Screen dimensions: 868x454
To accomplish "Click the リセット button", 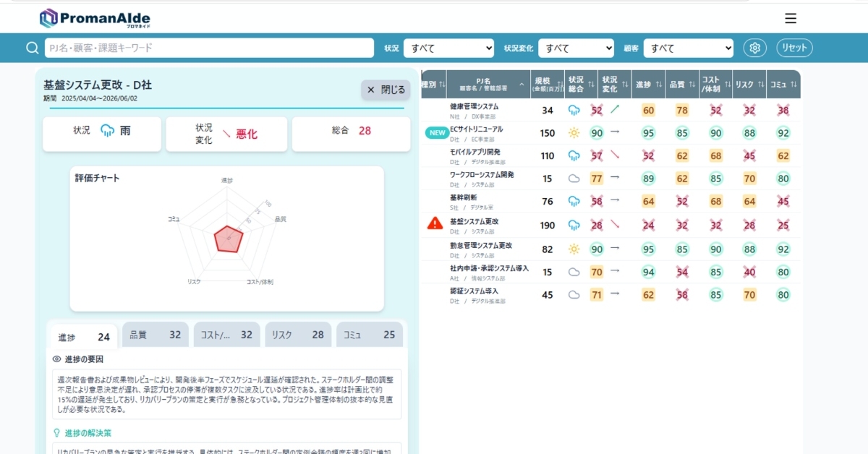I will pyautogui.click(x=794, y=48).
